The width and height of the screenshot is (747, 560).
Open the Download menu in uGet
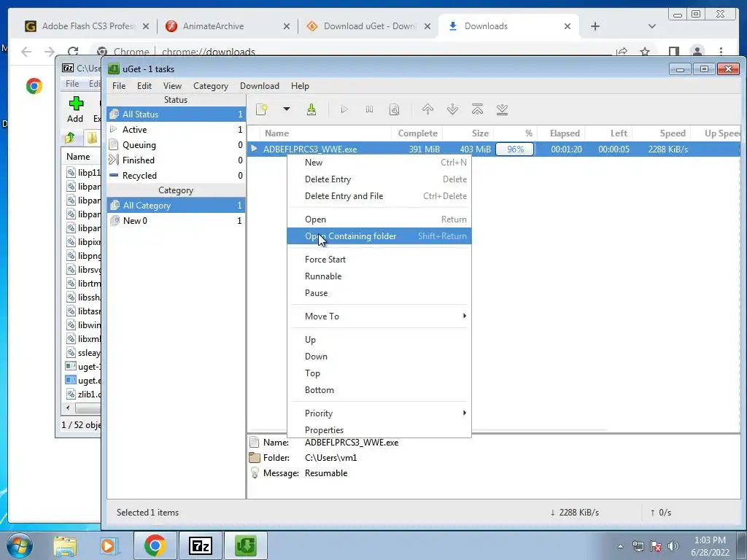pyautogui.click(x=260, y=86)
